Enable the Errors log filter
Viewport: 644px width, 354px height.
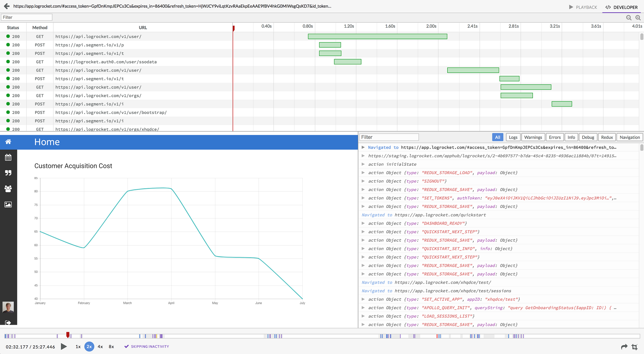(x=554, y=137)
